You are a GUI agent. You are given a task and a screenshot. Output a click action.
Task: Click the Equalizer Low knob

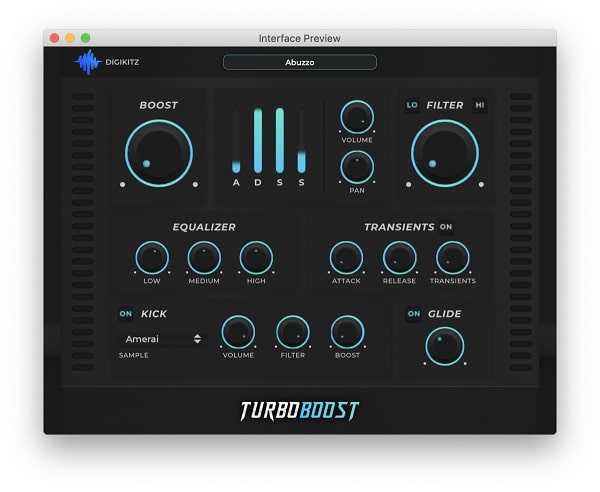click(151, 258)
